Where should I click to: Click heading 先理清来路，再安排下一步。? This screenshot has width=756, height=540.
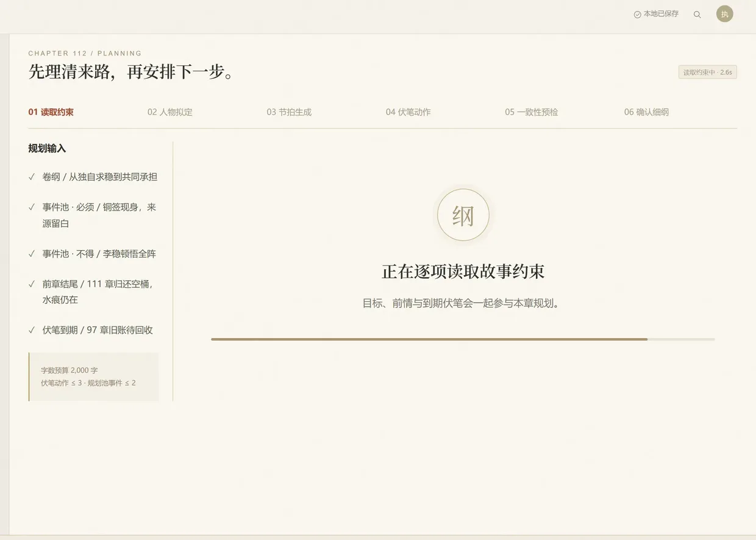(131, 72)
